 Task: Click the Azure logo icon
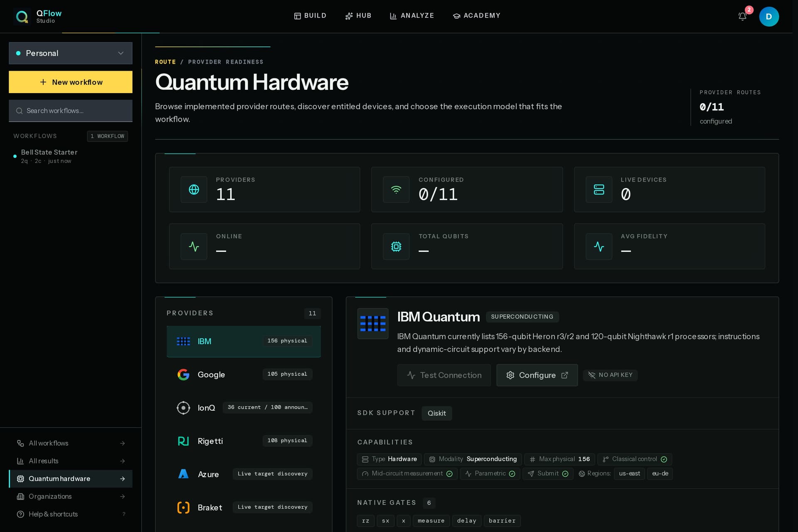click(183, 474)
